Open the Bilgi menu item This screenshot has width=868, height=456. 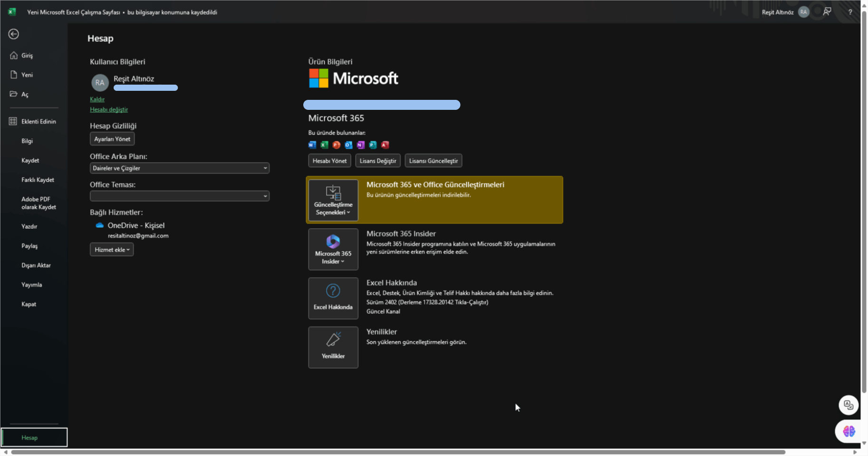27,141
